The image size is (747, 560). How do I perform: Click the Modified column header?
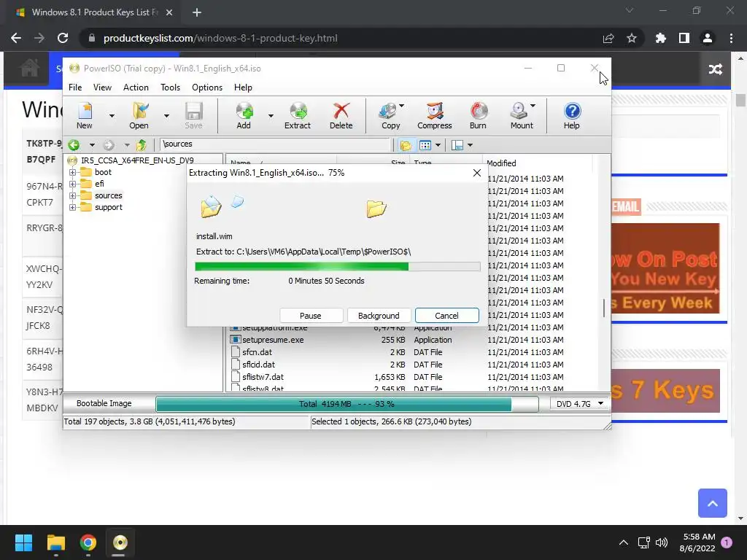pyautogui.click(x=537, y=163)
